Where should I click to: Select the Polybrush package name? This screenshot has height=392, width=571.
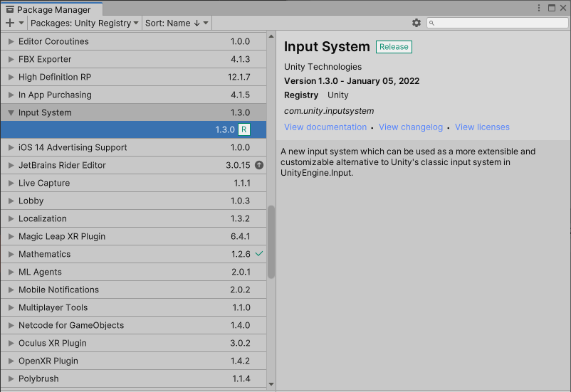click(38, 379)
